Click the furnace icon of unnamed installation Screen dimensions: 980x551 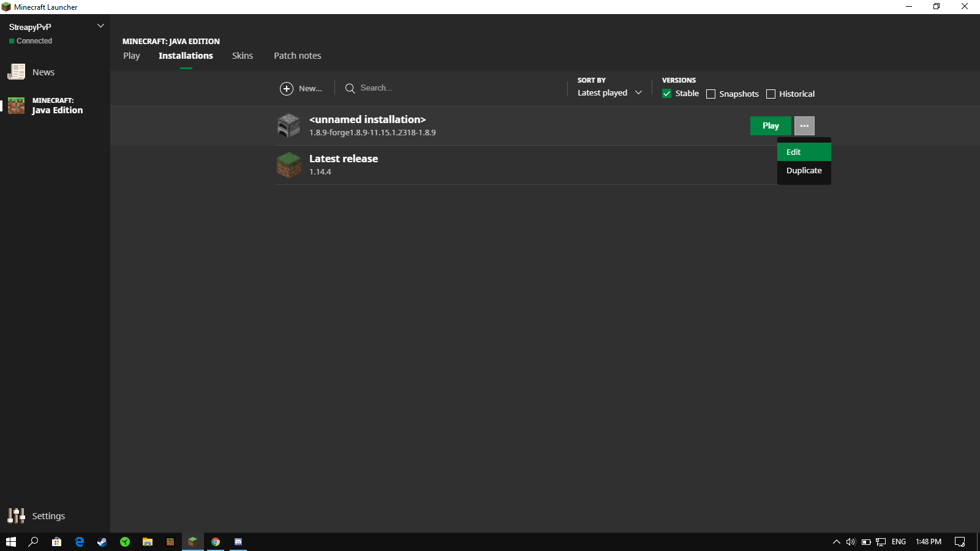[x=288, y=126]
